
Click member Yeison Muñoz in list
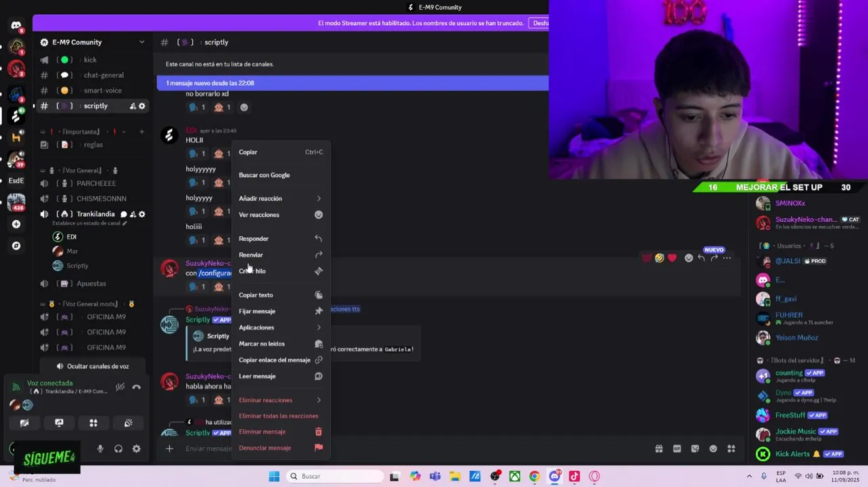click(797, 338)
